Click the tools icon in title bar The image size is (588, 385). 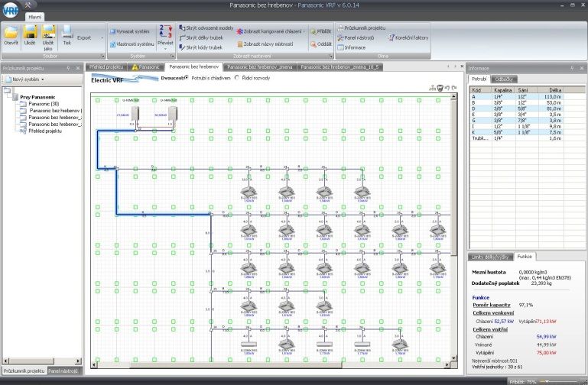(28, 5)
